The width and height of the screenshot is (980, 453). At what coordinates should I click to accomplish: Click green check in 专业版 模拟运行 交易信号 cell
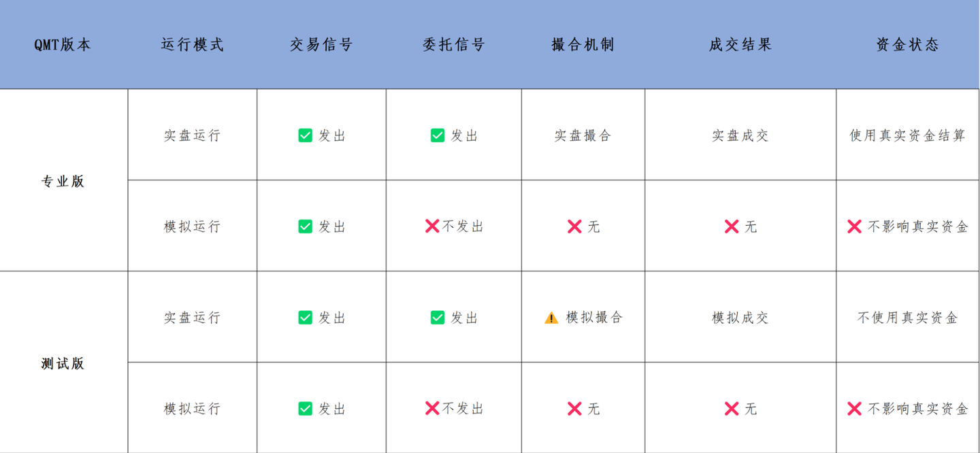(306, 227)
